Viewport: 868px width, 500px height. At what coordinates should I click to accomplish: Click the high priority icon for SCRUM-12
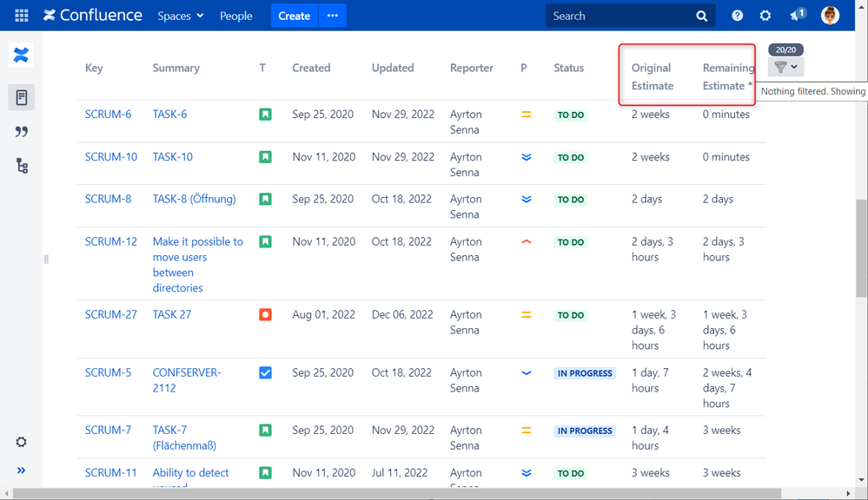[x=527, y=241]
